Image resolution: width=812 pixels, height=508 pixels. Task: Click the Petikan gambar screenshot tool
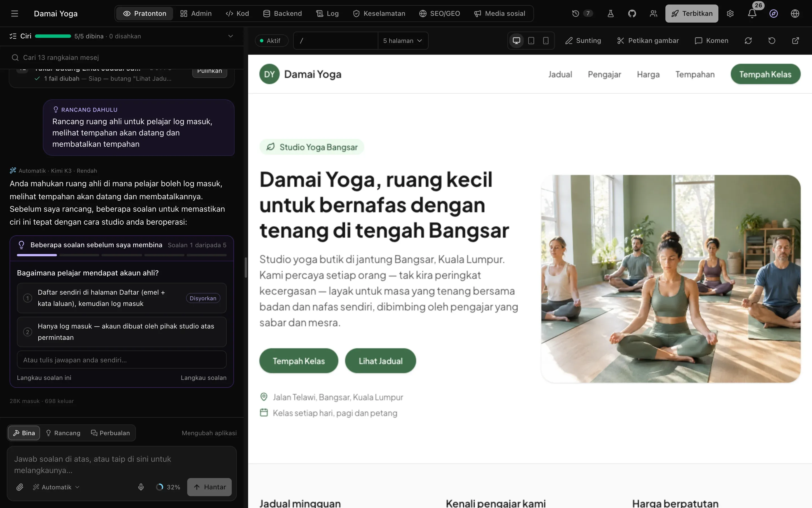pyautogui.click(x=648, y=41)
